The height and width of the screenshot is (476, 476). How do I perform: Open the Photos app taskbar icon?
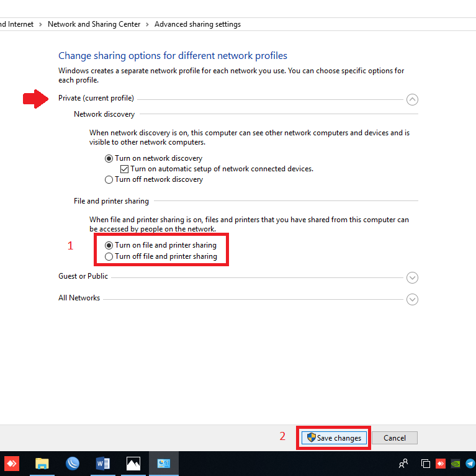pos(133,464)
